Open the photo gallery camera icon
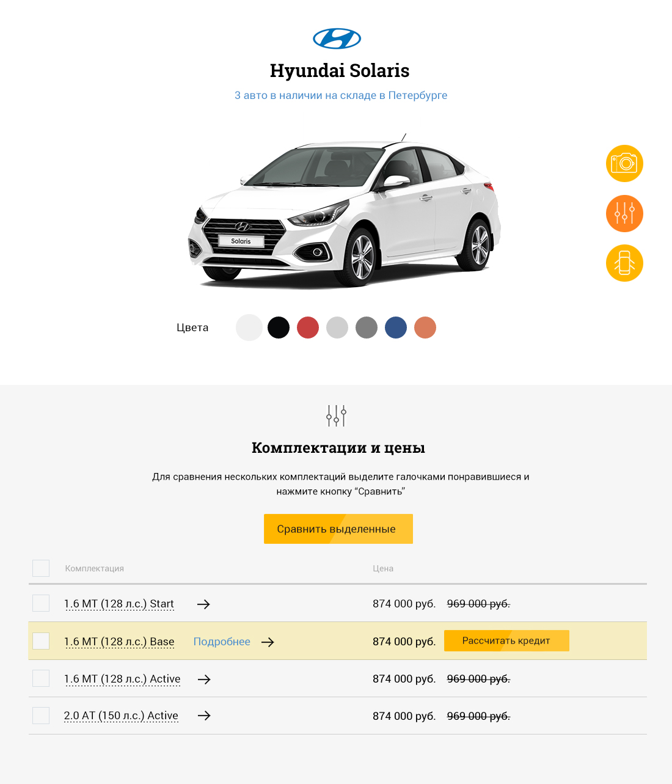This screenshot has height=784, width=672. click(624, 163)
